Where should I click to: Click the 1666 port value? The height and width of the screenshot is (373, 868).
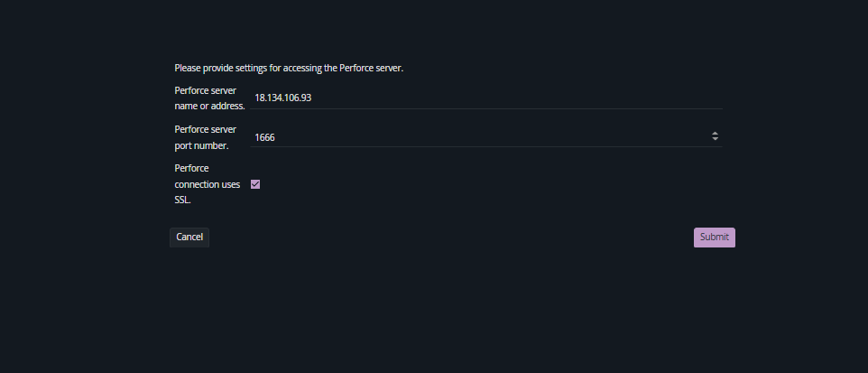pos(264,137)
